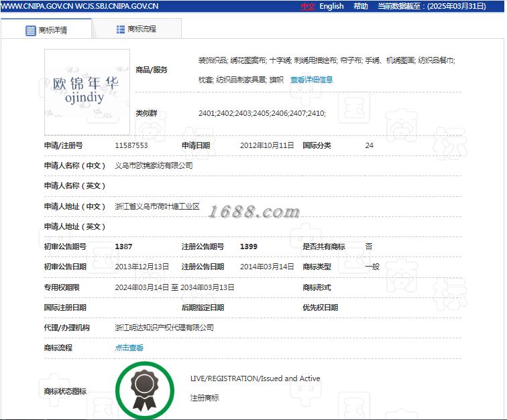Select application date 2012年10月11日
507x420 pixels.
267,146
